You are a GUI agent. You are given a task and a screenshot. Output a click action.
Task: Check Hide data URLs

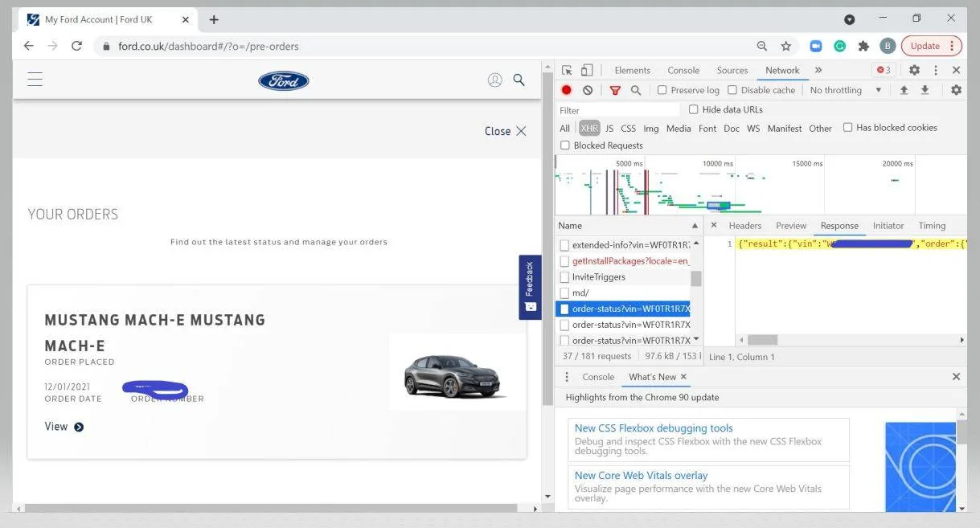694,109
